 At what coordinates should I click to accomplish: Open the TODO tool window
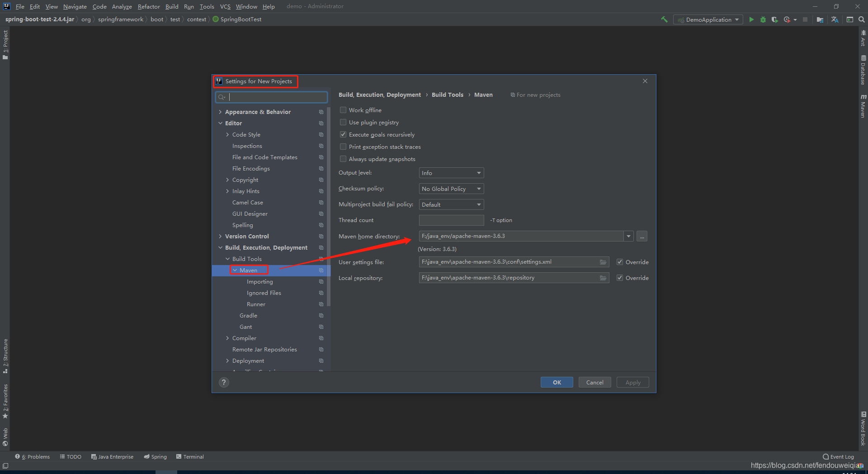pos(71,457)
